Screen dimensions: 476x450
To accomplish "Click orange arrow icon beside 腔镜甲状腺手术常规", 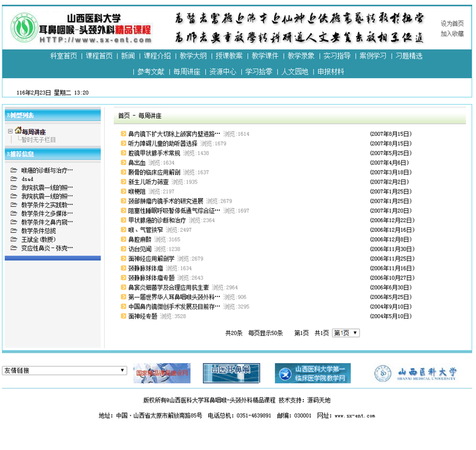I will tap(123, 153).
